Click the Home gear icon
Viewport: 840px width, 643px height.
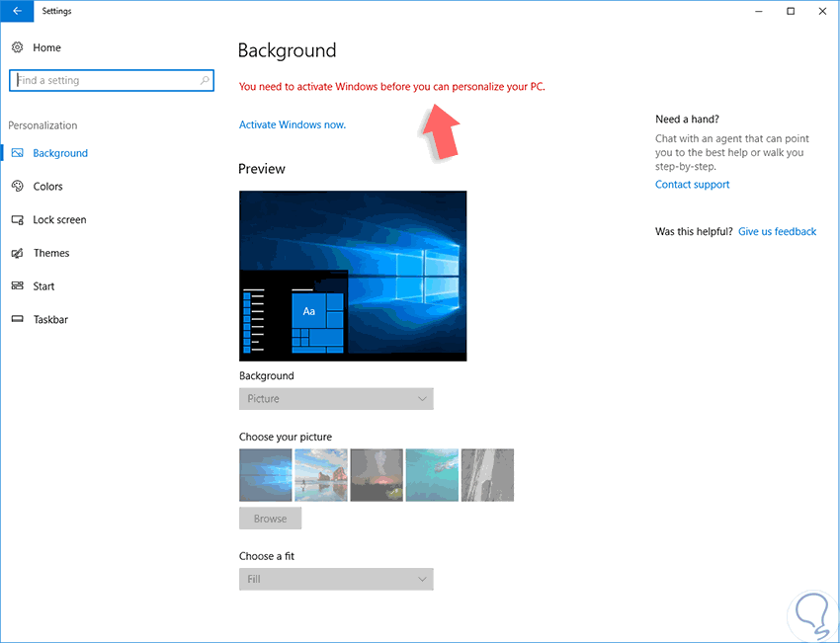click(17, 47)
